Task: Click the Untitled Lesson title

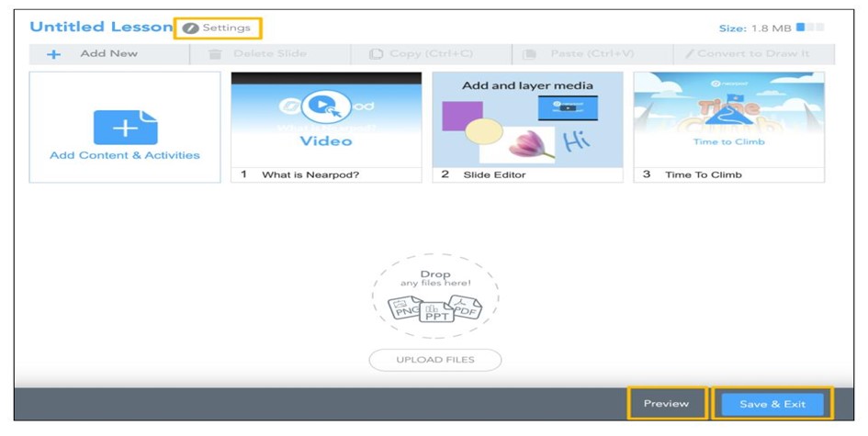Action: coord(101,28)
